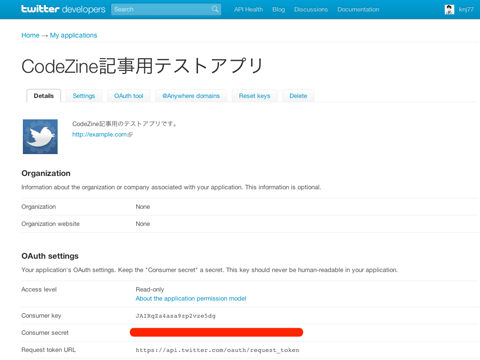Click the app description text under tabs
Viewport: 480px width, 360px height.
pyautogui.click(x=124, y=124)
